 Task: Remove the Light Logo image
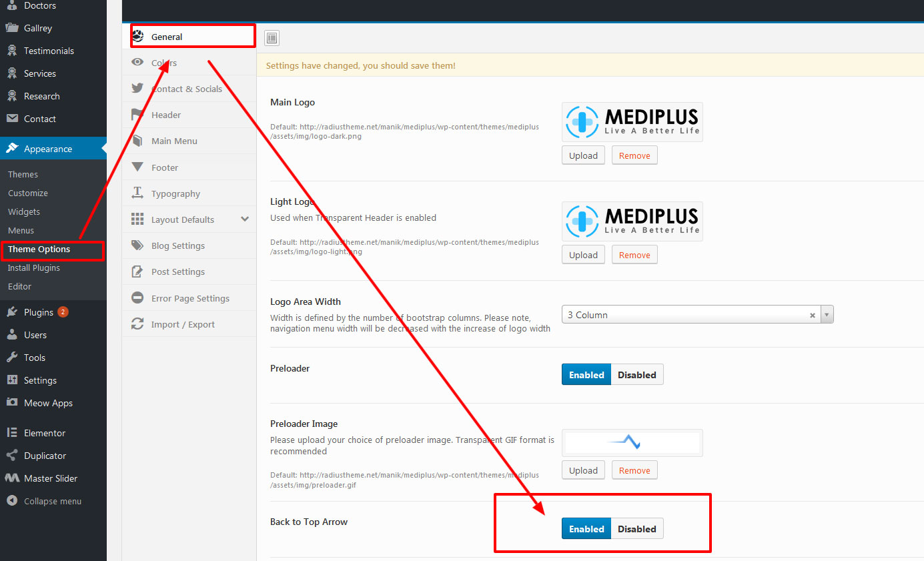tap(634, 255)
